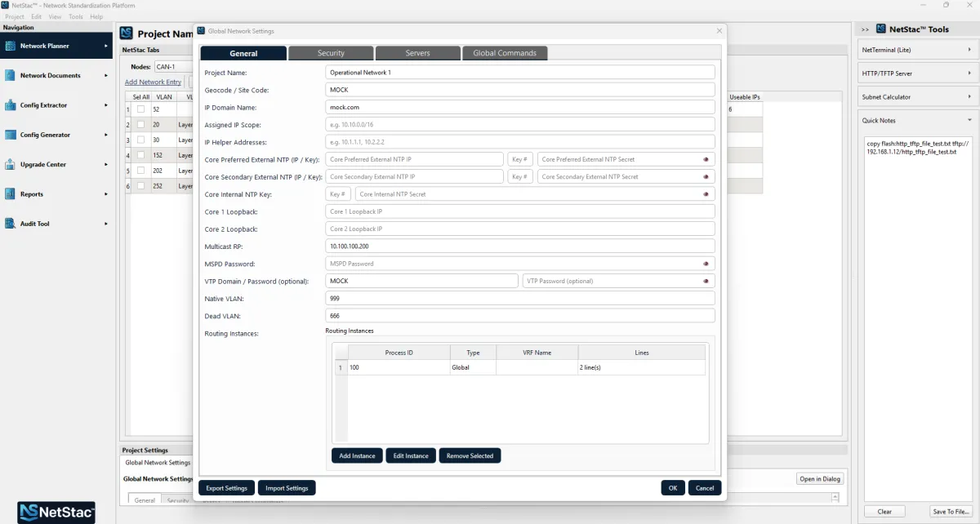Viewport: 980px width, 524px height.
Task: Click the Upgrade Center sidebar icon
Action: pyautogui.click(x=11, y=164)
